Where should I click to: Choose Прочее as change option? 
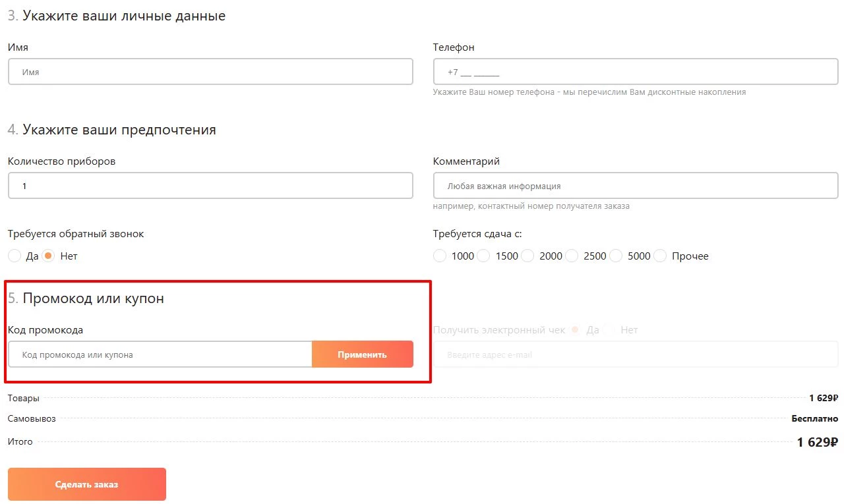[x=660, y=256]
